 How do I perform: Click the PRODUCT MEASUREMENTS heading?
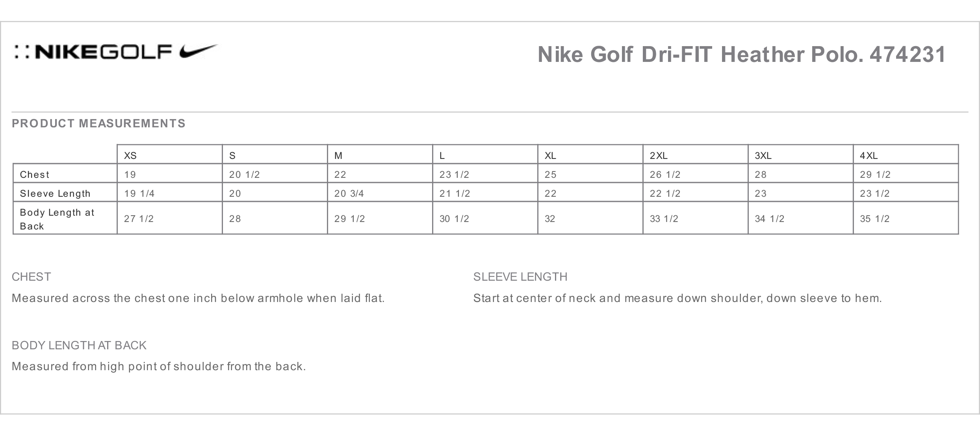pyautogui.click(x=98, y=123)
